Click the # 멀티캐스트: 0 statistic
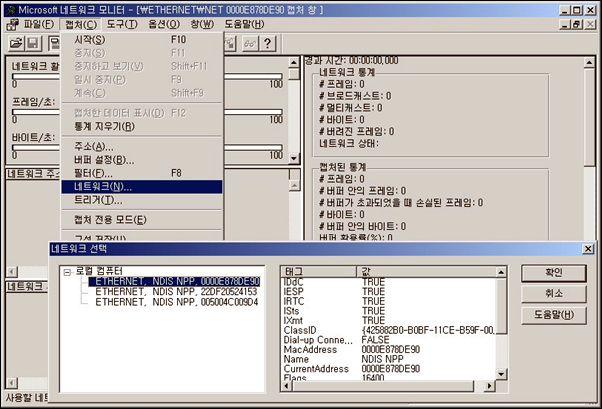This screenshot has height=409, width=602. click(351, 108)
